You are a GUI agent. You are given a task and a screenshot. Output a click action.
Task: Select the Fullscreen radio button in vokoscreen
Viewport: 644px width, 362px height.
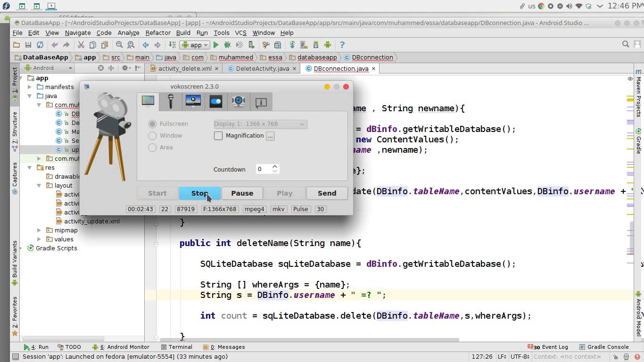pyautogui.click(x=152, y=124)
